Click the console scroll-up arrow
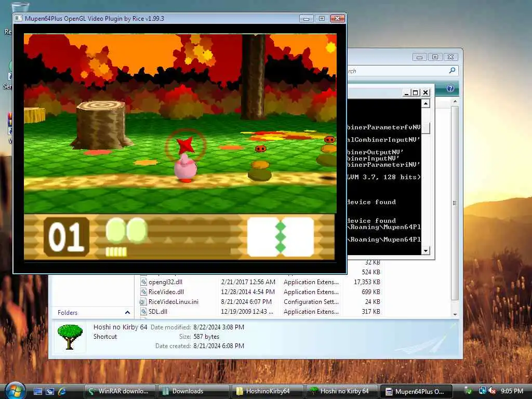 coord(426,103)
